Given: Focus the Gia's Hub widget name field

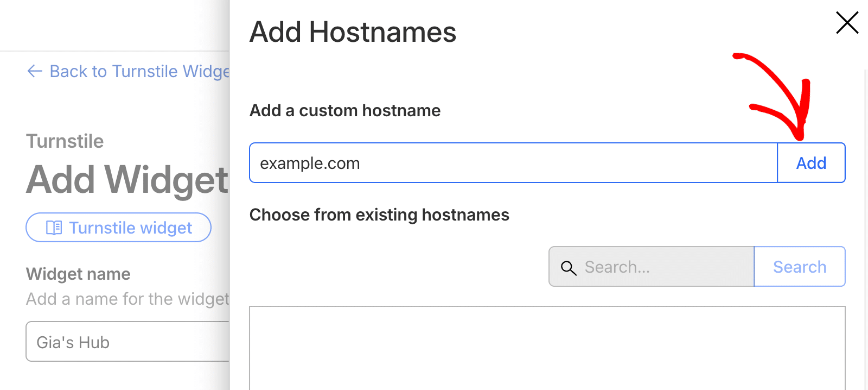Looking at the screenshot, I should [x=127, y=342].
